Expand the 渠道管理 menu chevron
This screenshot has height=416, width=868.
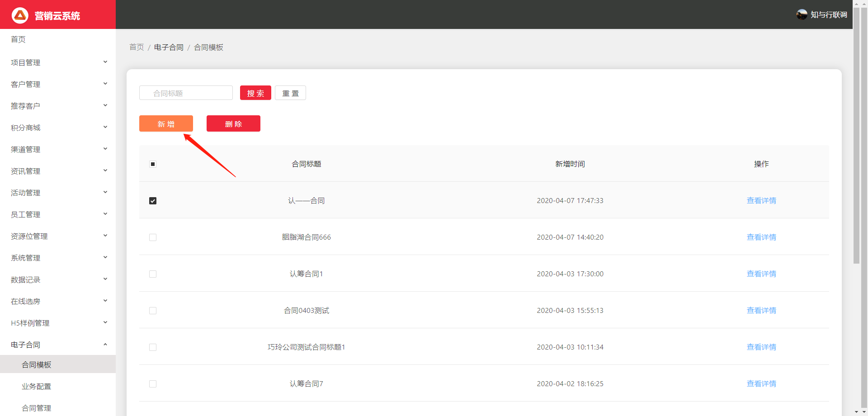(x=105, y=149)
